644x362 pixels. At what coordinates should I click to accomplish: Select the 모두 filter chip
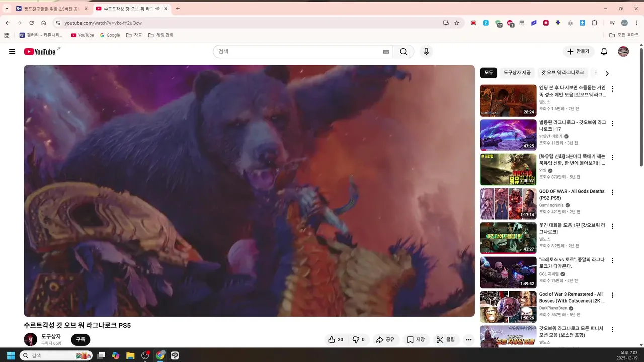[489, 73]
